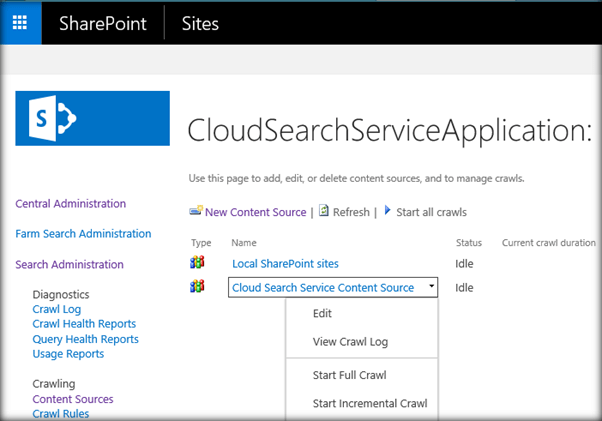Click the New Content Source icon
The height and width of the screenshot is (421, 602).
pyautogui.click(x=195, y=212)
